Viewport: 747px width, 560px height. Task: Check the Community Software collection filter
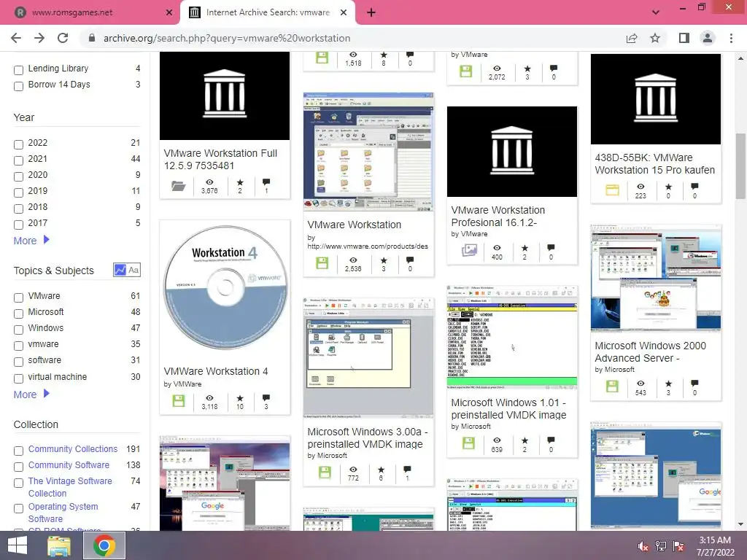click(x=18, y=467)
